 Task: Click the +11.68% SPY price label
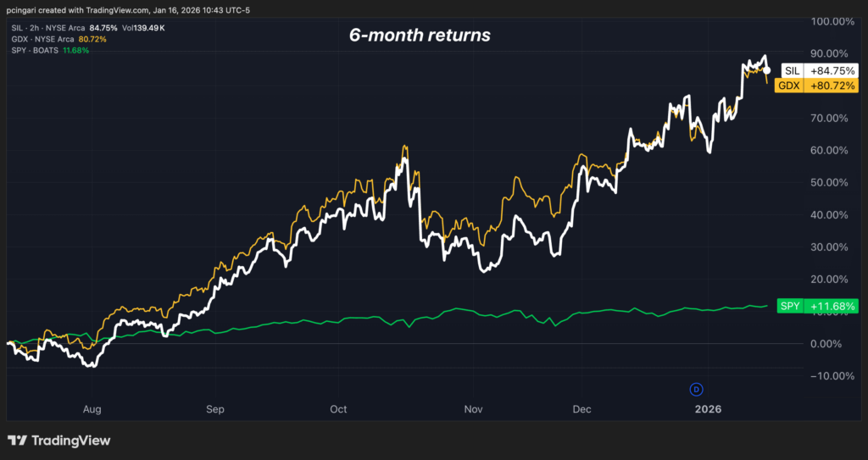[x=831, y=305]
